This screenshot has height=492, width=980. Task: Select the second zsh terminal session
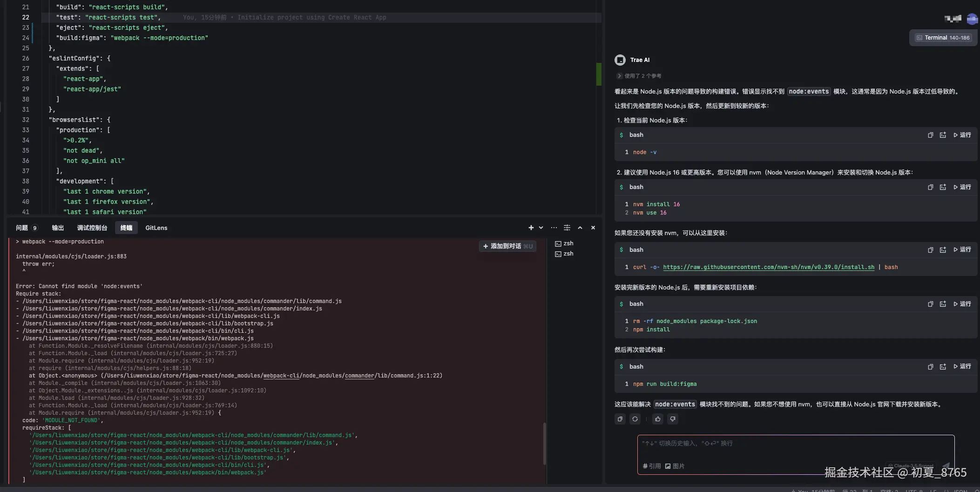point(564,254)
